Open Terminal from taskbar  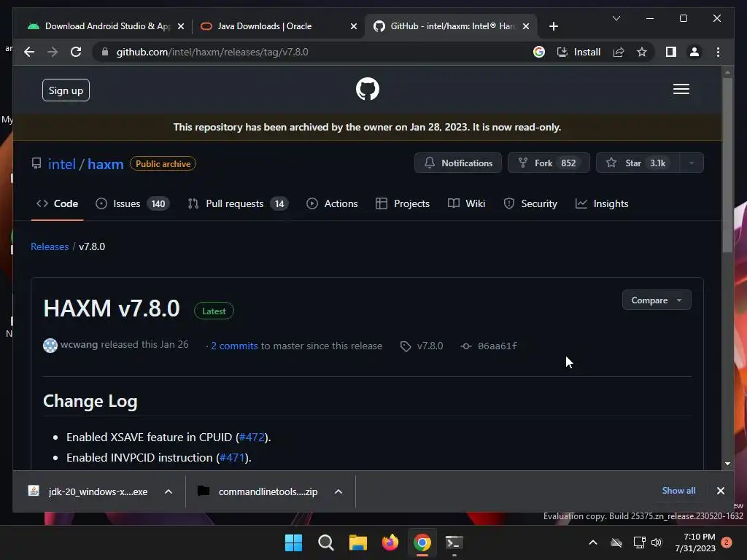454,542
